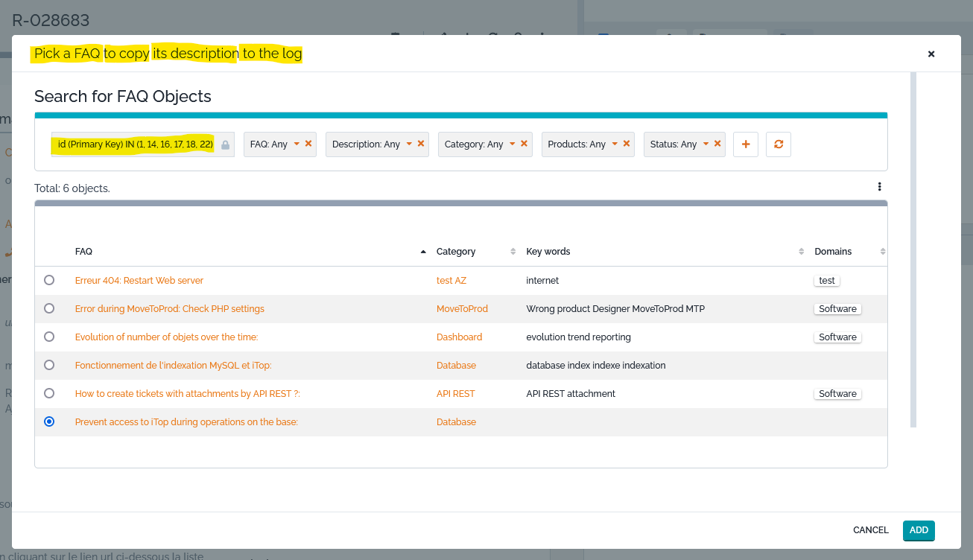Click Software tag in Evolution row
The height and width of the screenshot is (560, 973).
coord(837,337)
